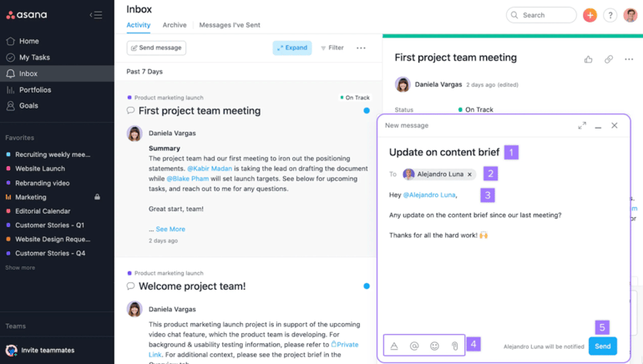Click See More to expand the message
Image resolution: width=643 pixels, height=364 pixels.
pyautogui.click(x=170, y=229)
